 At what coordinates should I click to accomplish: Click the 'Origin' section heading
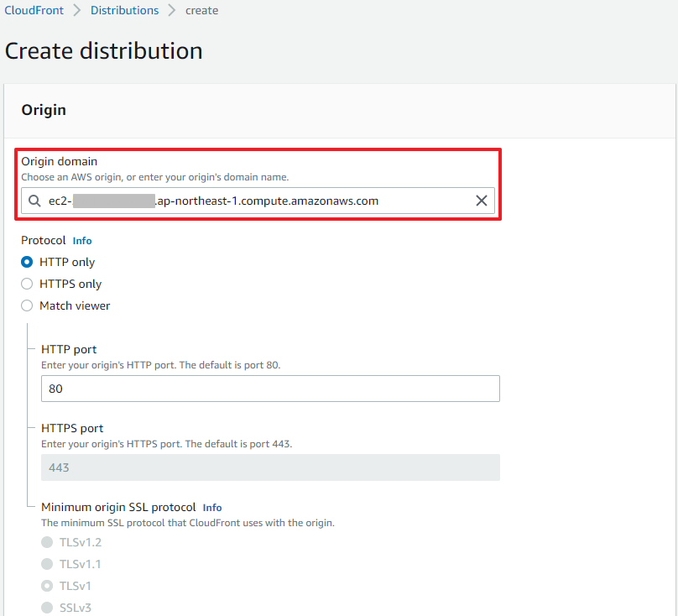[44, 110]
